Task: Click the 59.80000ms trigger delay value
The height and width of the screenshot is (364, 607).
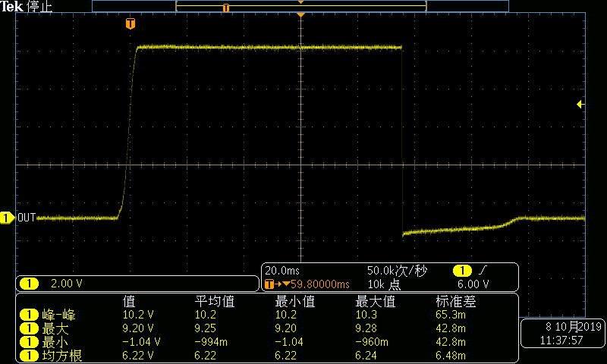Action: click(320, 284)
